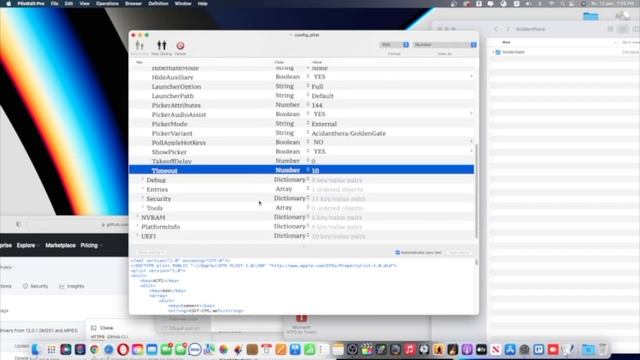
Task: Open Podcasts app from the dock
Action: pos(467,349)
